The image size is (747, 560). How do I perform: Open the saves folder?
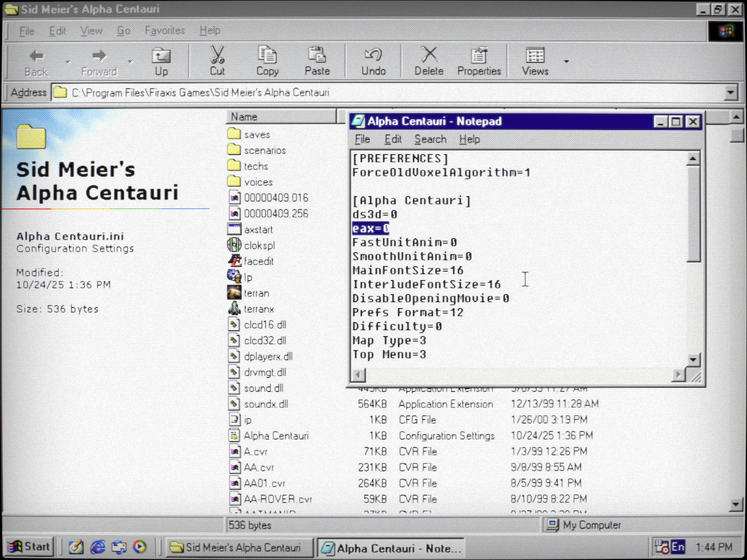click(256, 135)
